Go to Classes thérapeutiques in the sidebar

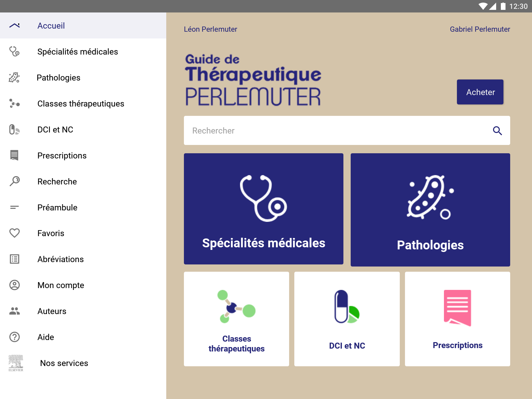tap(83, 103)
